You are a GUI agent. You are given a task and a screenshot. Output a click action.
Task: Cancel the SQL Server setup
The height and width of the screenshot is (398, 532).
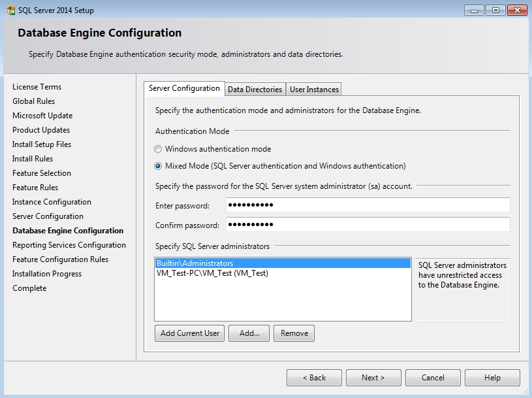click(x=433, y=378)
